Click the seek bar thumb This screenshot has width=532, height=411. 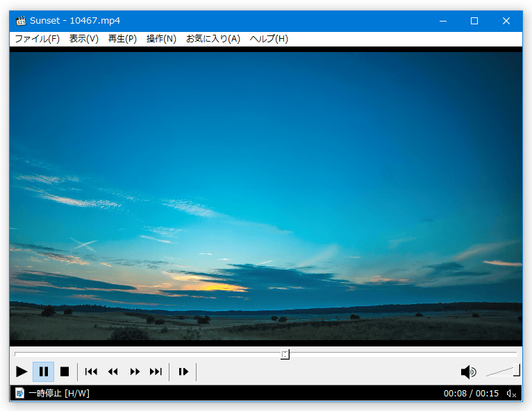(x=285, y=354)
